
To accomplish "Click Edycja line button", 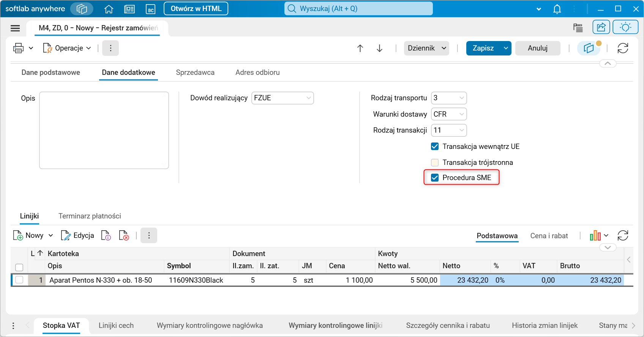I will (x=77, y=236).
